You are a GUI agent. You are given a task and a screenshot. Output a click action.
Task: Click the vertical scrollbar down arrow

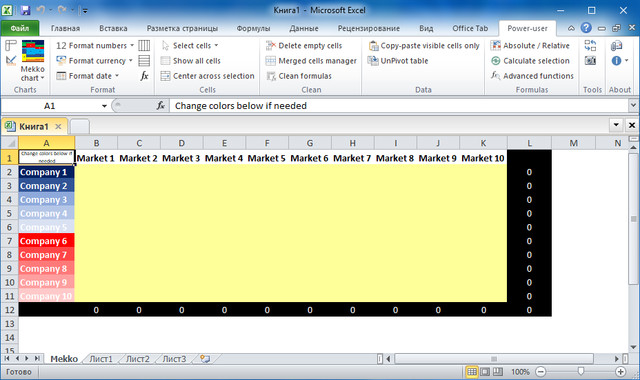(x=633, y=347)
